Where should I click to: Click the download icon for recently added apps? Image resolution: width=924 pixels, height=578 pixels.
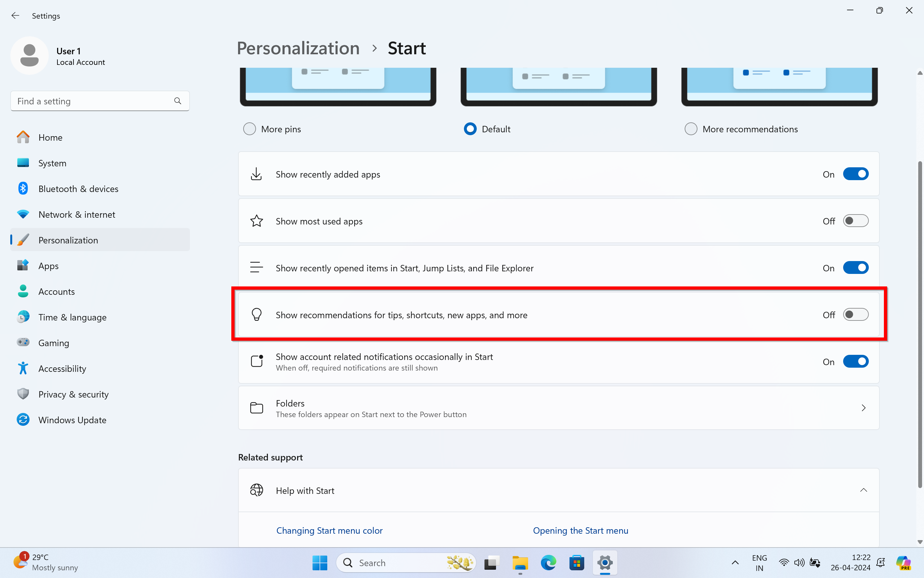point(256,174)
